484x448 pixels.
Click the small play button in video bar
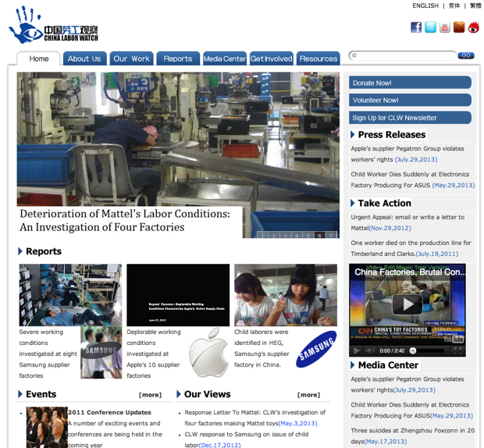(357, 350)
